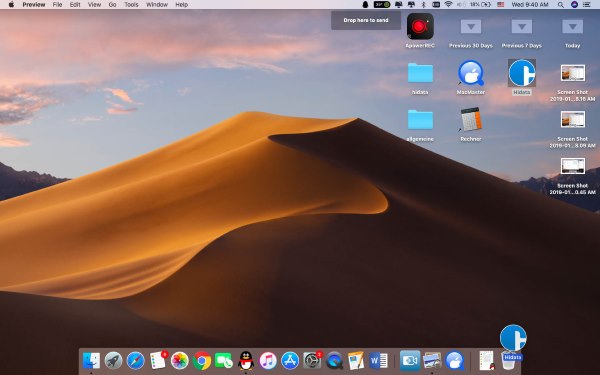Open System Preferences from the Dock

[312, 360]
